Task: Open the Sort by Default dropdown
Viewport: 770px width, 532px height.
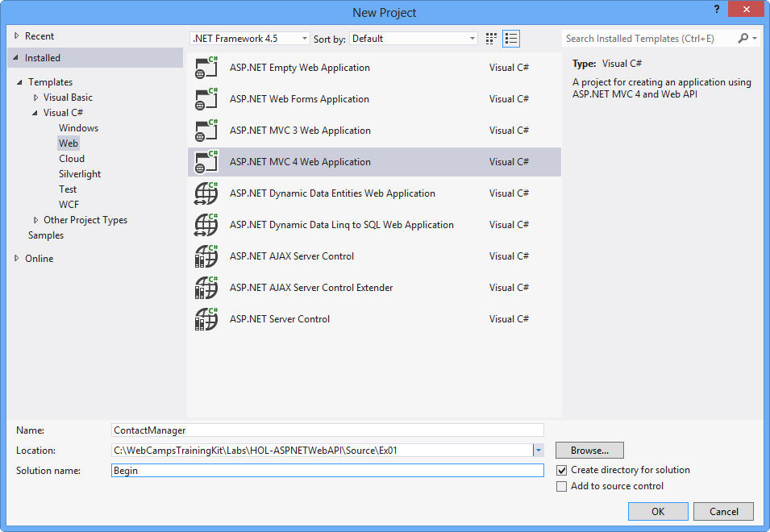Action: pyautogui.click(x=472, y=38)
